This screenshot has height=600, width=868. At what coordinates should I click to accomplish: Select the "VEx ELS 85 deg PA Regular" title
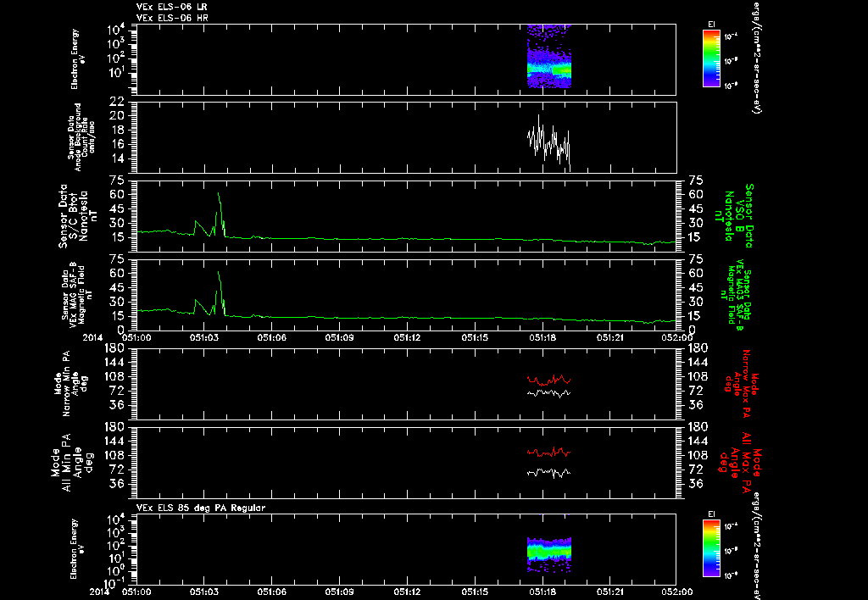click(x=200, y=508)
